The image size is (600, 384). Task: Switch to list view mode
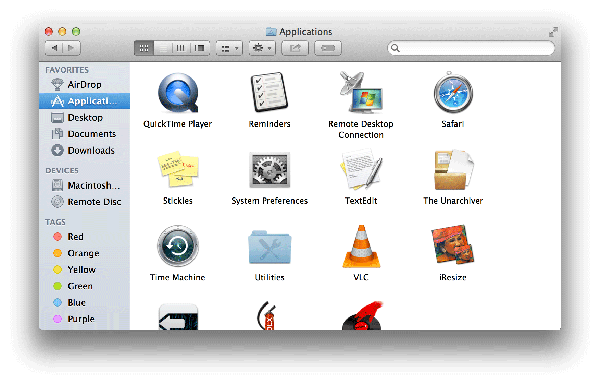163,48
